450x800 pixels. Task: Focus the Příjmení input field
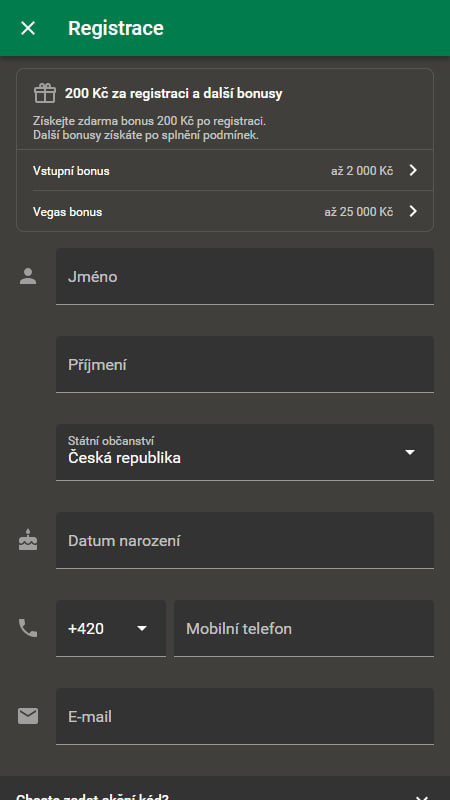click(x=245, y=364)
